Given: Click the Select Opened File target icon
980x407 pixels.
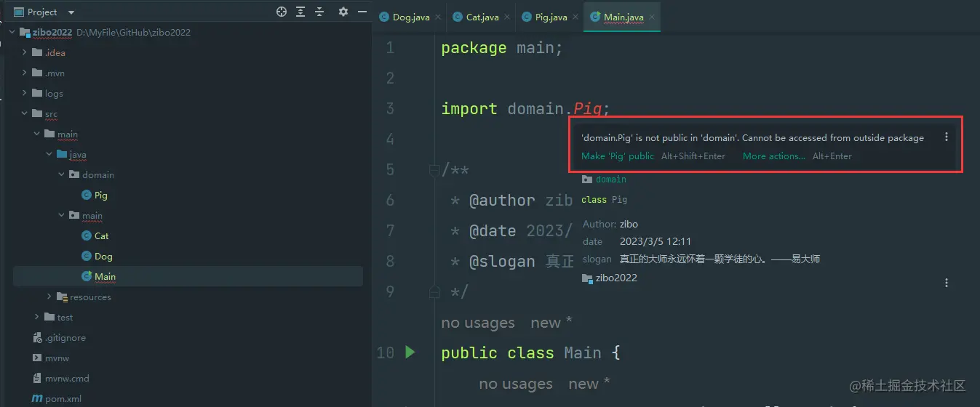Looking at the screenshot, I should [x=282, y=12].
